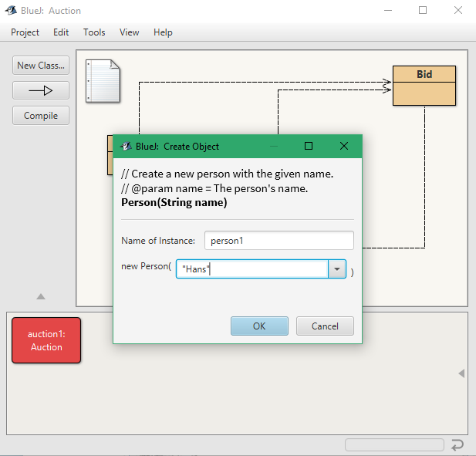Minimize the BlueJ Auction window
The height and width of the screenshot is (456, 476).
pos(388,10)
